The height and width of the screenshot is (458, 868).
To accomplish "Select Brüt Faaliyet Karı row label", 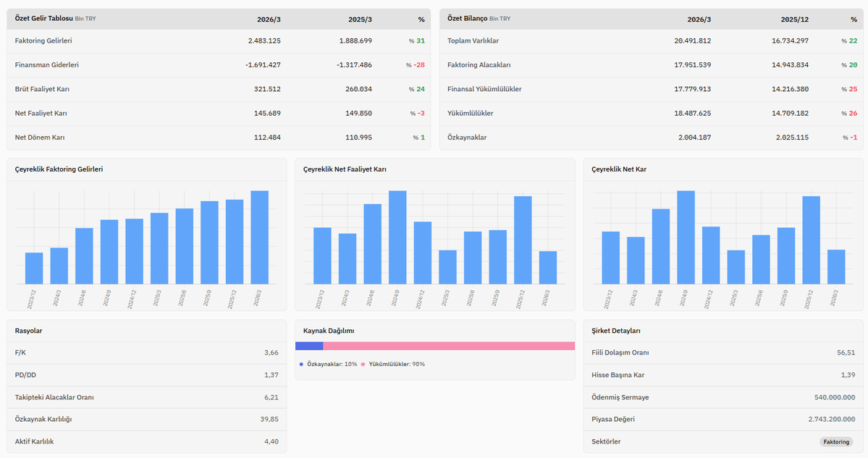I will pyautogui.click(x=42, y=89).
